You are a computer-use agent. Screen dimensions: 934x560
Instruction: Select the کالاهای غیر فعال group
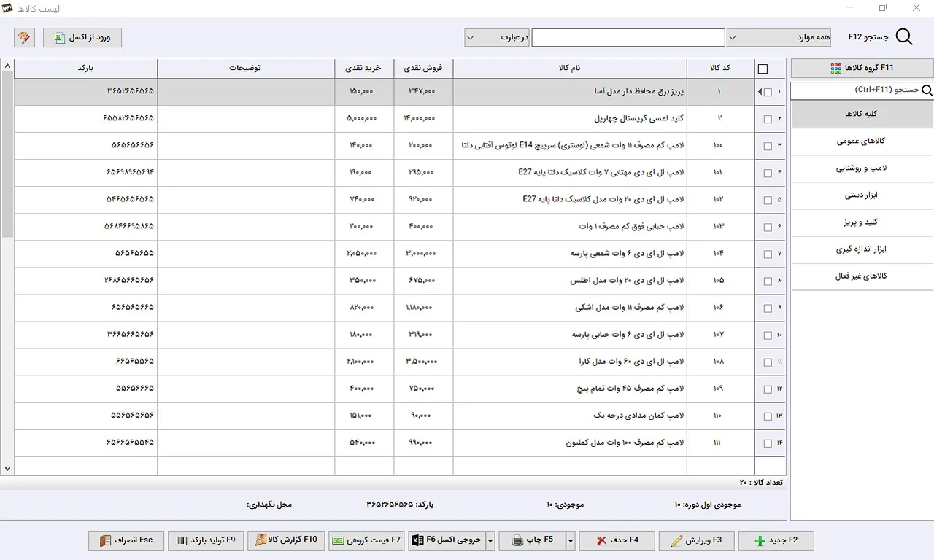pyautogui.click(x=862, y=276)
